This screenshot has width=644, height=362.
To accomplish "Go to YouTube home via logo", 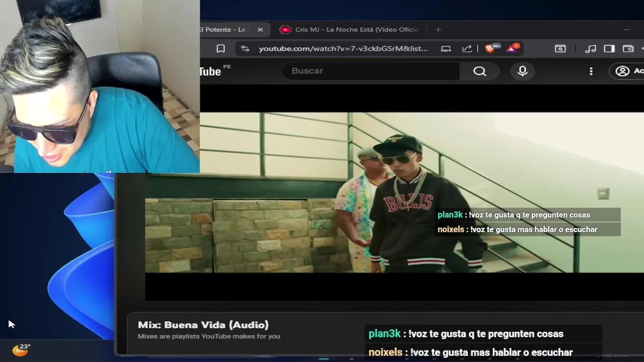I will tap(210, 71).
